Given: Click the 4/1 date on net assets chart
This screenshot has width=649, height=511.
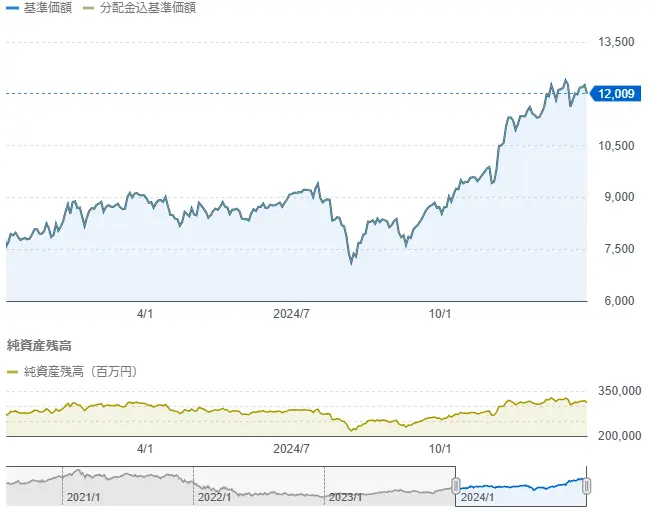Looking at the screenshot, I should click(x=145, y=449).
